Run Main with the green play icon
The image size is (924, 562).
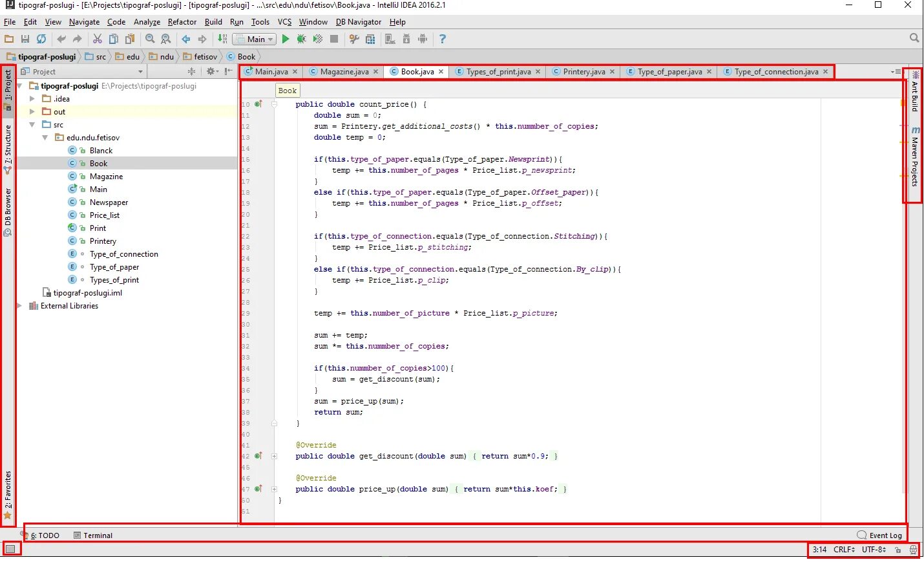tap(286, 39)
